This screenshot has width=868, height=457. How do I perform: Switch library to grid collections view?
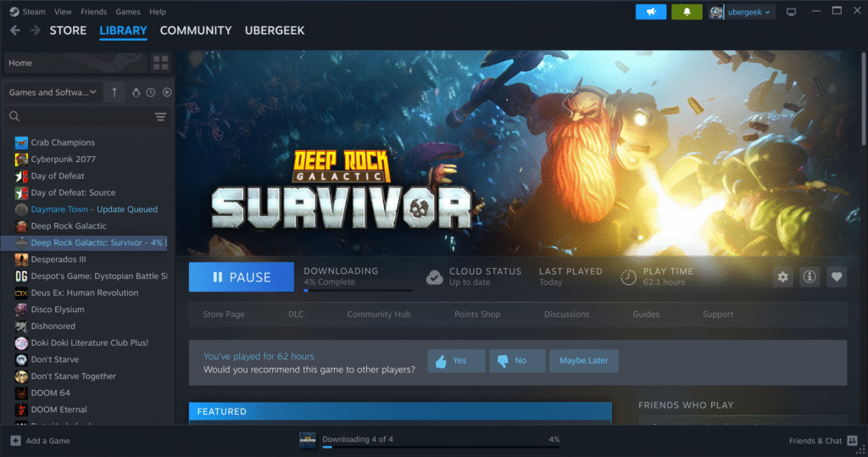[160, 63]
